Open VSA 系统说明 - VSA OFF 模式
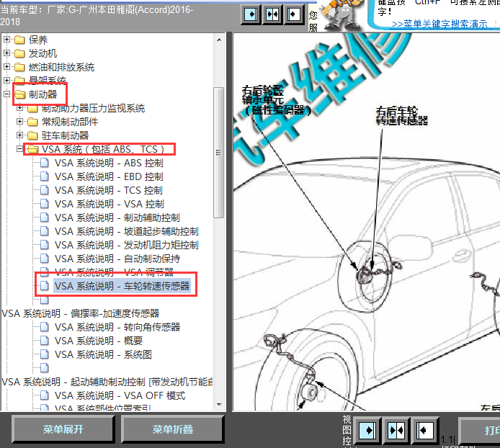This screenshot has height=448, width=500. (x=120, y=395)
